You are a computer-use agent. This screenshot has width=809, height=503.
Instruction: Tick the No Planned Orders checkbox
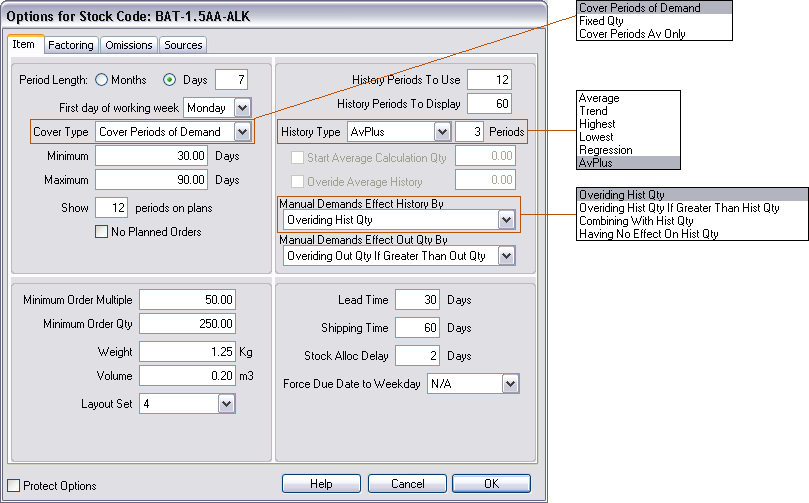click(x=102, y=232)
